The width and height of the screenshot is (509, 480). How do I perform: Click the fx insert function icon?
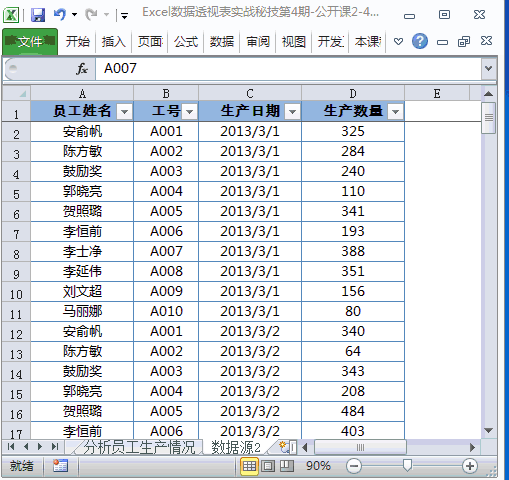pyautogui.click(x=82, y=69)
